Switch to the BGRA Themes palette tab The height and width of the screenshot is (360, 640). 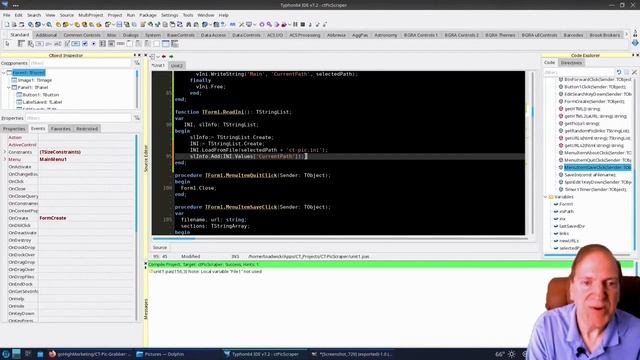click(500, 35)
